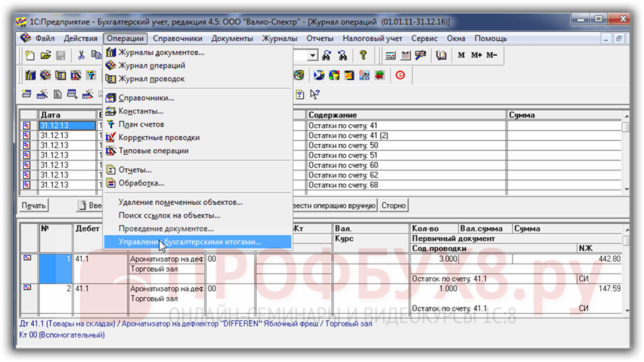Click the M+ memory add button
Image resolution: width=644 pixels, height=362 pixels.
(477, 55)
